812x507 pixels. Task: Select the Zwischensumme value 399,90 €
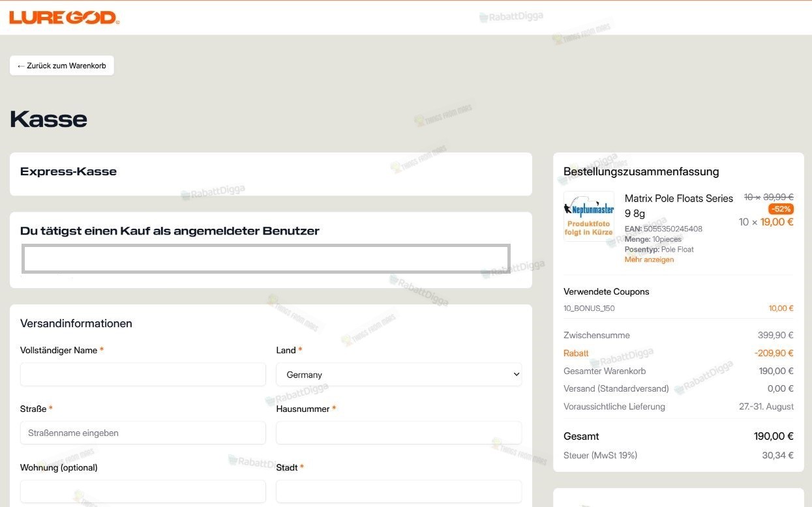[x=775, y=336]
